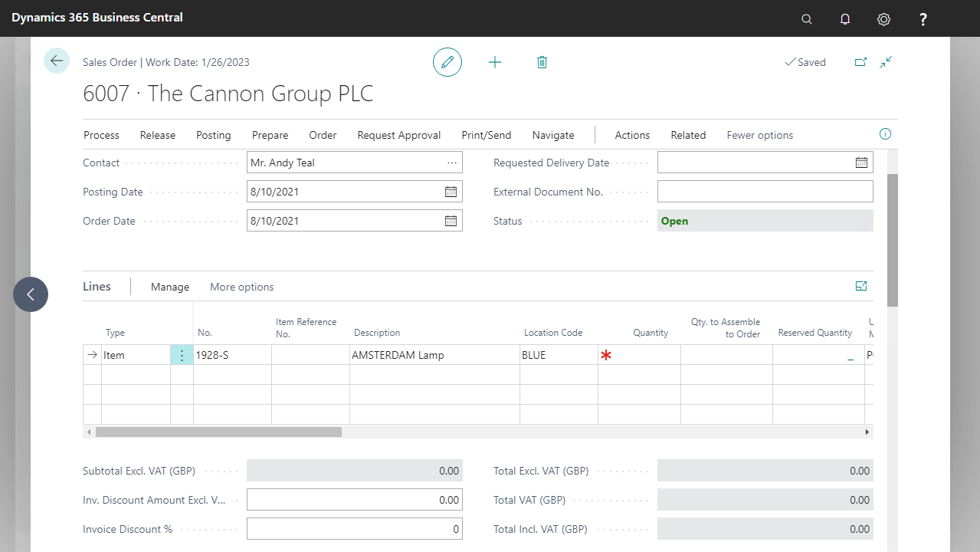This screenshot has height=552, width=980.
Task: Open the Navigate menu
Action: (553, 135)
